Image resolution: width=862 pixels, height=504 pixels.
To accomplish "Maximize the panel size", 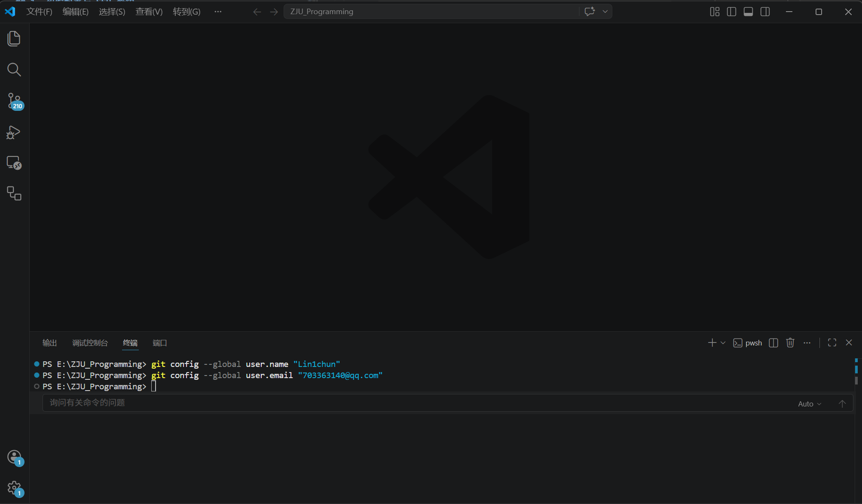I will (832, 342).
